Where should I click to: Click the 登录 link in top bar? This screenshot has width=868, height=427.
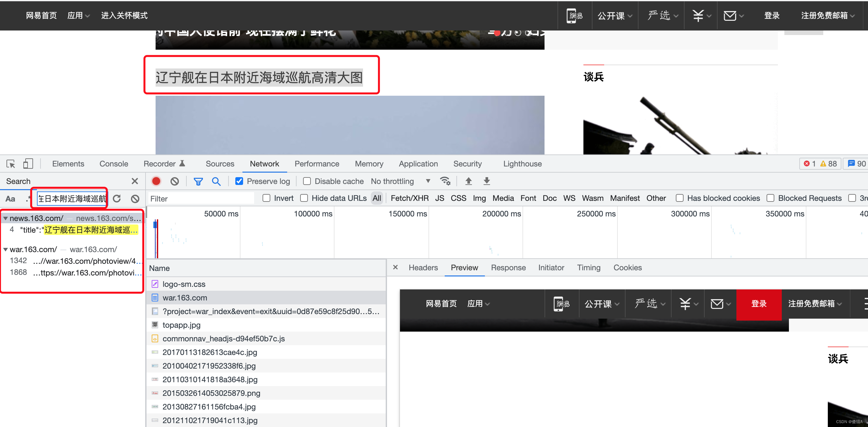[x=772, y=15]
